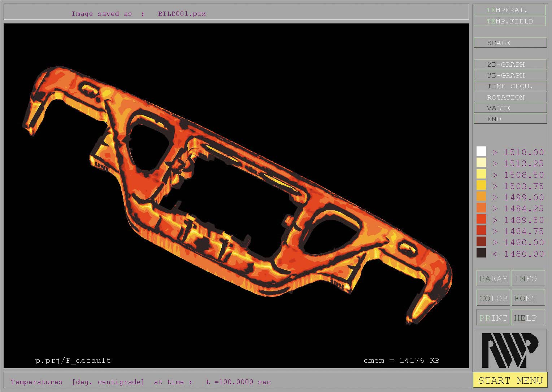Screen dimensions: 552x392
Task: Open the PARAM settings
Action: (x=493, y=278)
